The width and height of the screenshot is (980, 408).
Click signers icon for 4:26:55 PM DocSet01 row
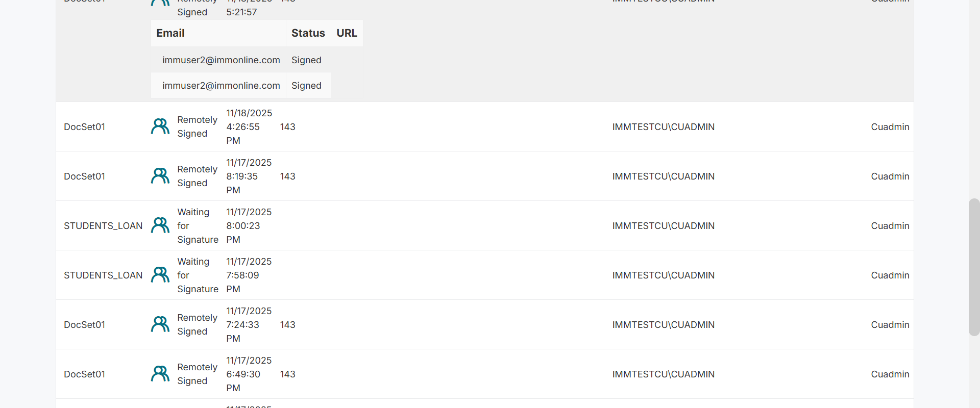[x=160, y=126]
